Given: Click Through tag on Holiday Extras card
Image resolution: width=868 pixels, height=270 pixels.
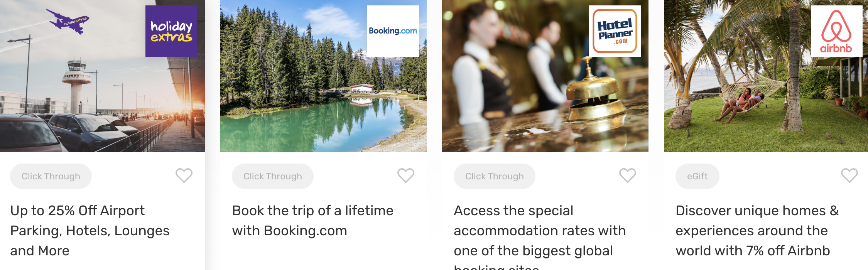Looking at the screenshot, I should pos(51,176).
